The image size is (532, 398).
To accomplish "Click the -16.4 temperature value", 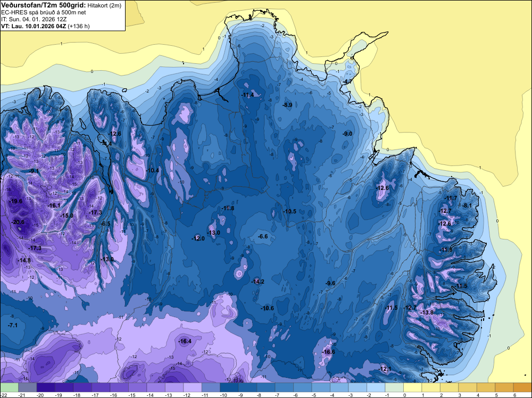I will [185, 342].
